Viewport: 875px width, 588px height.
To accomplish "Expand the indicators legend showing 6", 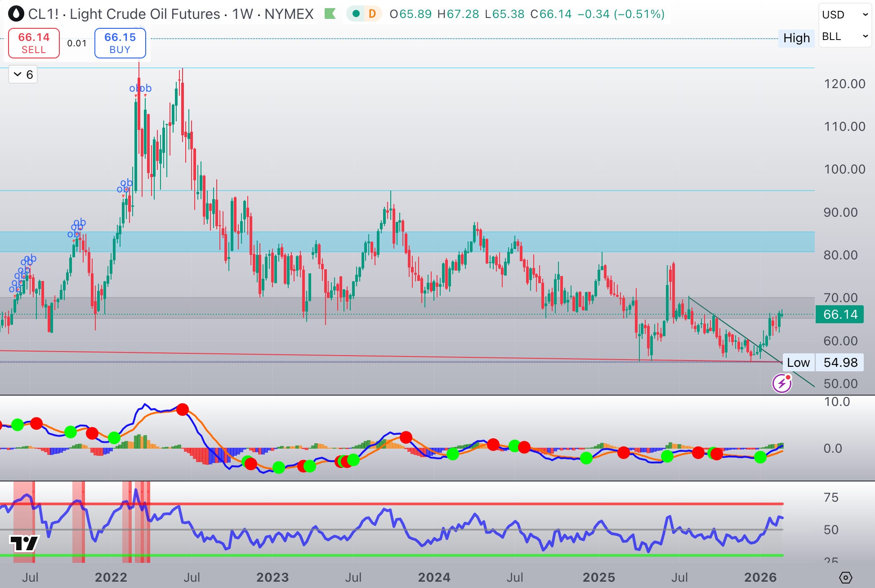I will point(23,75).
